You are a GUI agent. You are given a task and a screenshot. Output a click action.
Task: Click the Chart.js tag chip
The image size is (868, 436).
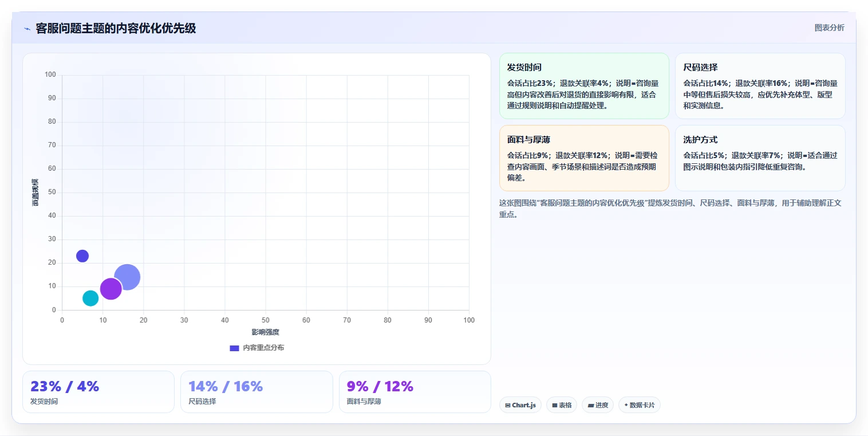[520, 405]
